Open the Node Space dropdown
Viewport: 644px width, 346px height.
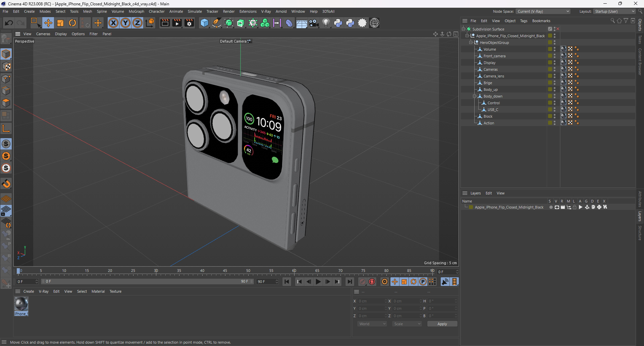(543, 11)
